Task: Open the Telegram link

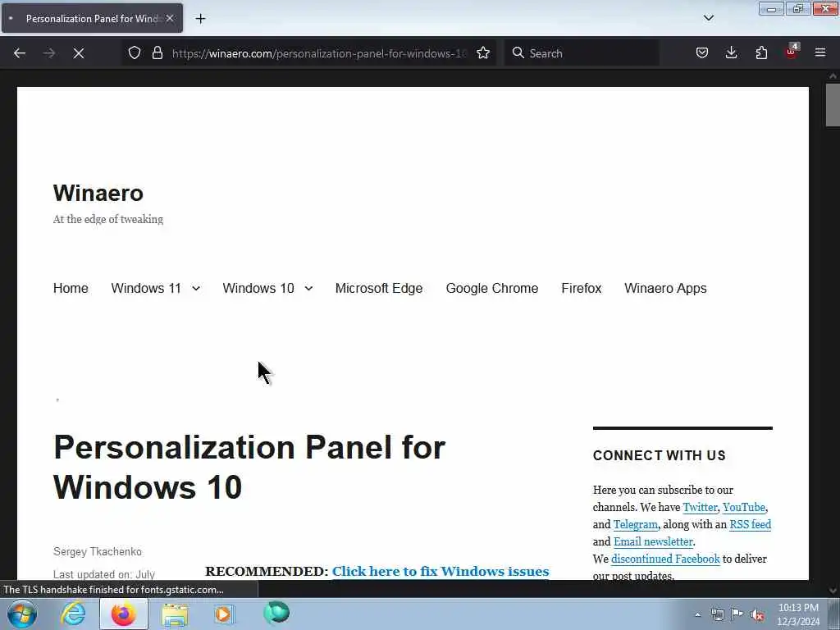Action: 636,524
